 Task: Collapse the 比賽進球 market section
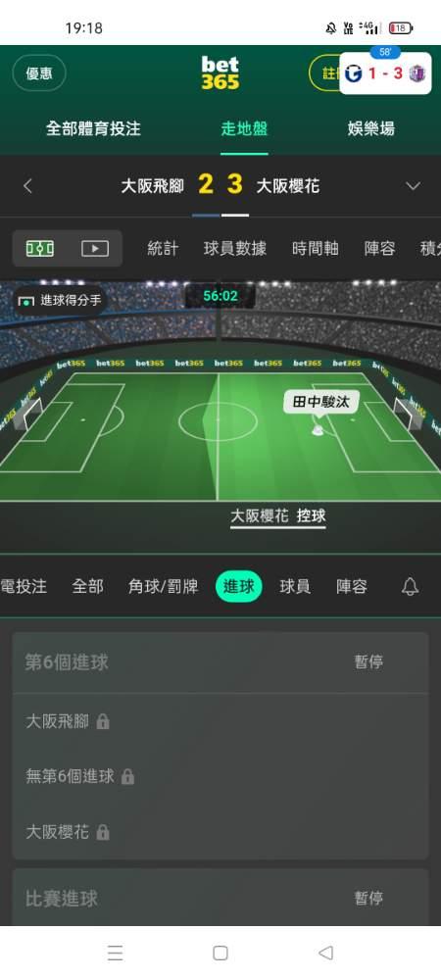point(220,898)
